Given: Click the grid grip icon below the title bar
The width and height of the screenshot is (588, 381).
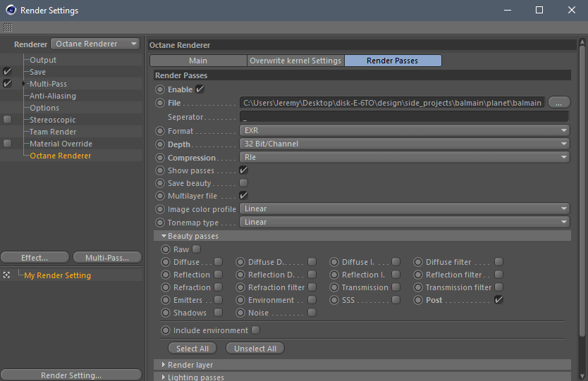Looking at the screenshot, I should pyautogui.click(x=8, y=27).
